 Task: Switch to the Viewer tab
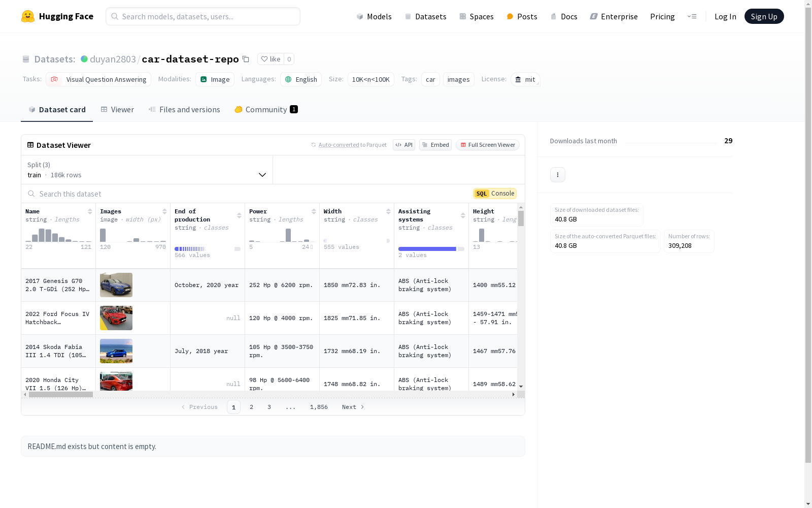coord(117,110)
